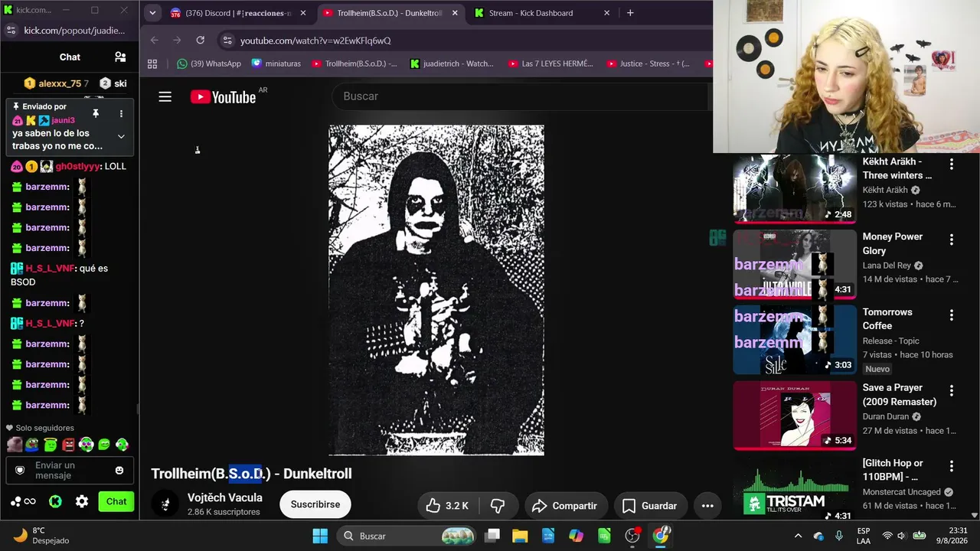Click the Windows taskbar Buscar search box

(x=406, y=536)
